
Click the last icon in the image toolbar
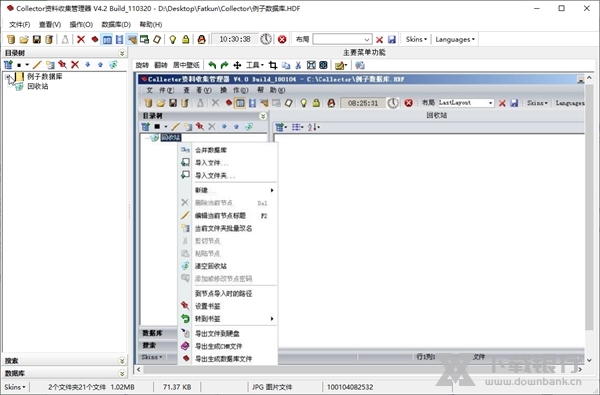(360, 65)
